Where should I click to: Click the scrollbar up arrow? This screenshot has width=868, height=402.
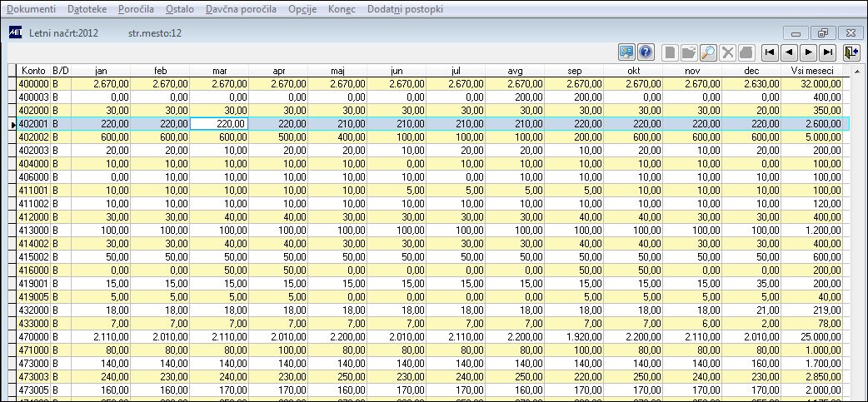[x=857, y=71]
